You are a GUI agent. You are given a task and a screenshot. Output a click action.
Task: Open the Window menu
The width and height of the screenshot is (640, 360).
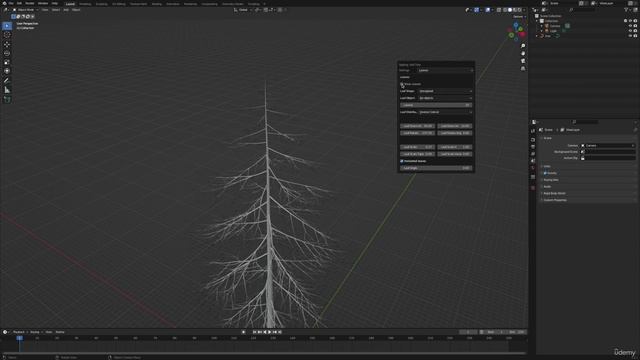pyautogui.click(x=43, y=3)
